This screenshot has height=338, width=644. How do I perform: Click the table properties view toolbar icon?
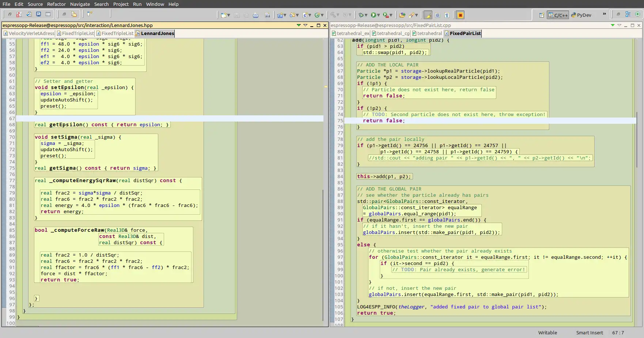[x=48, y=15]
